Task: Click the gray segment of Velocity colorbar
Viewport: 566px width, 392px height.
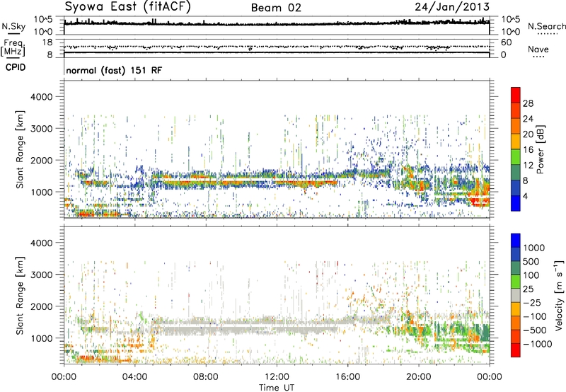Action: coord(516,295)
